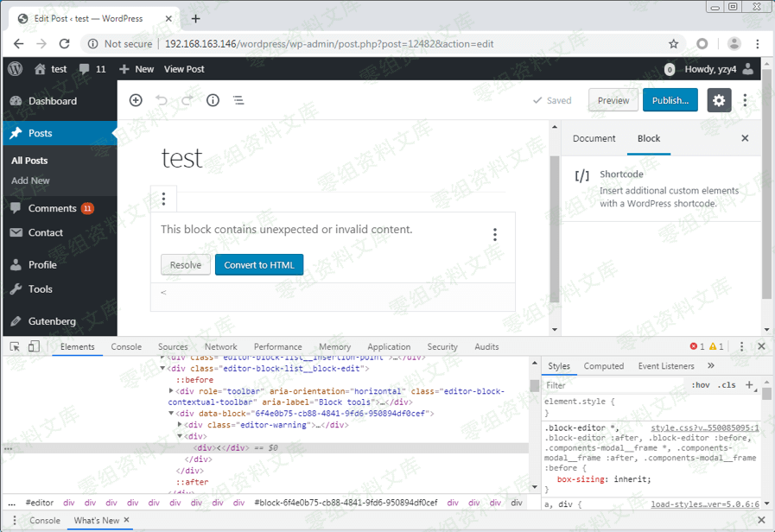
Task: Switch to the Document tab
Action: (x=594, y=138)
